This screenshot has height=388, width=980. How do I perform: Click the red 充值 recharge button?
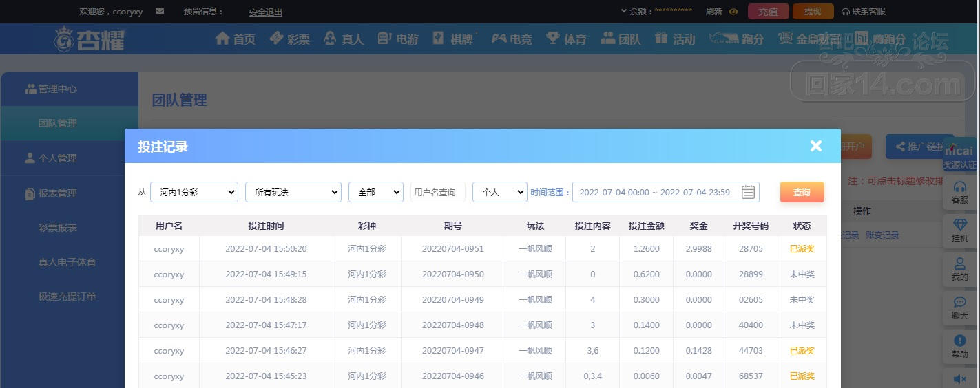pos(768,12)
